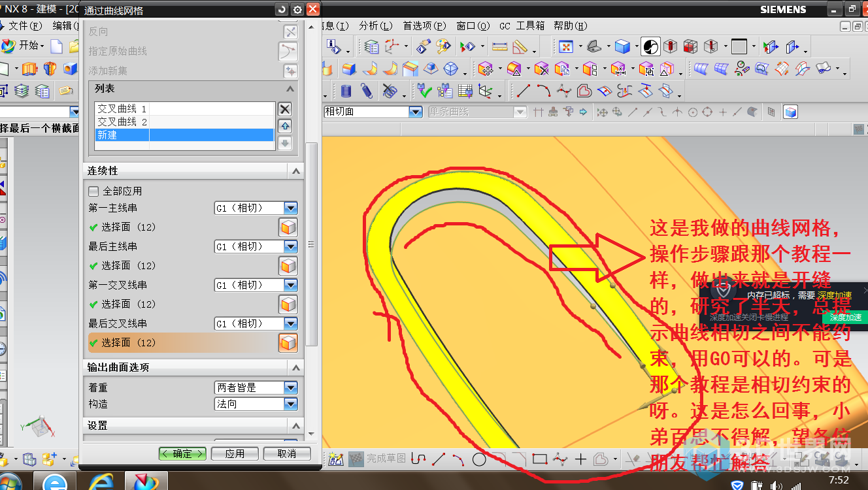868x490 pixels.
Task: Toggle the true shading circular icon
Action: click(x=650, y=46)
